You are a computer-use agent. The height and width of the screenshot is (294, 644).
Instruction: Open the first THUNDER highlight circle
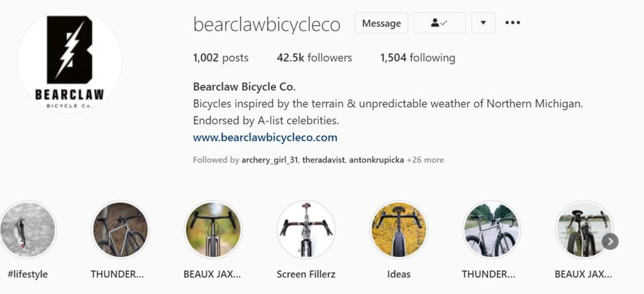[x=120, y=230]
